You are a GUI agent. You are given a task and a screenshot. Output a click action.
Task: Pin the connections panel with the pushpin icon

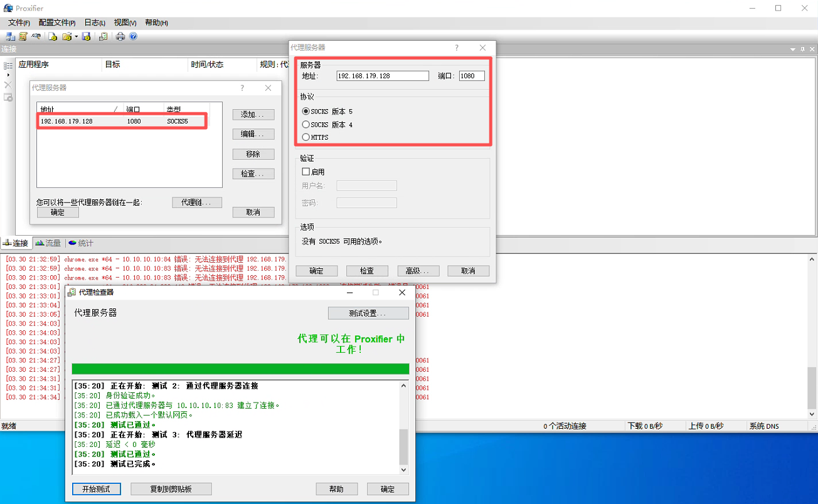pyautogui.click(x=801, y=49)
